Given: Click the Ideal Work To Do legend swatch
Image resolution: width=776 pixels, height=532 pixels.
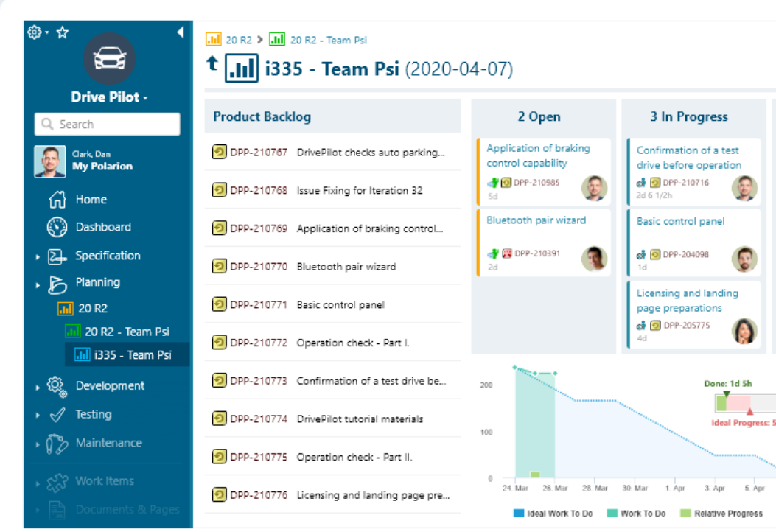Looking at the screenshot, I should coord(519,513).
